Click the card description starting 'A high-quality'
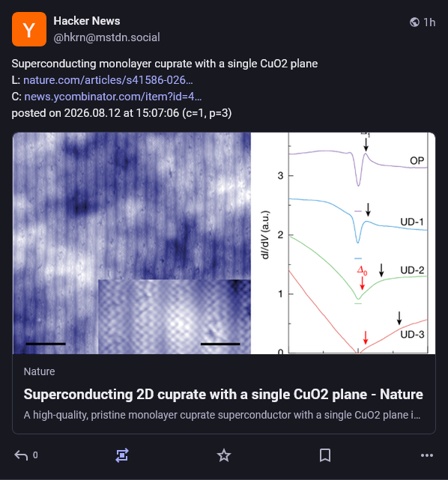The image size is (448, 480). click(222, 415)
